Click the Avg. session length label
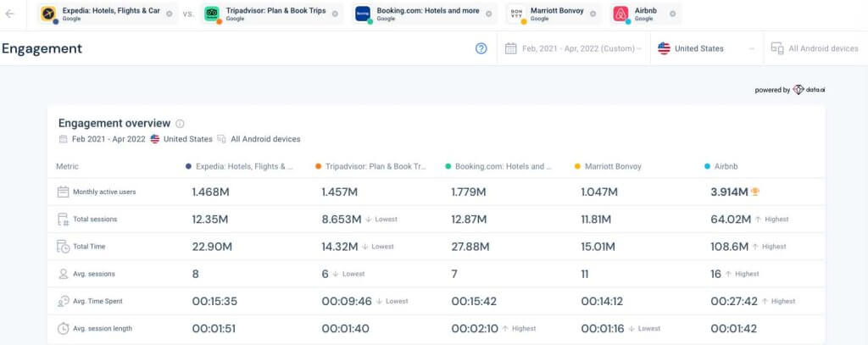Image resolution: width=868 pixels, height=345 pixels. (103, 328)
